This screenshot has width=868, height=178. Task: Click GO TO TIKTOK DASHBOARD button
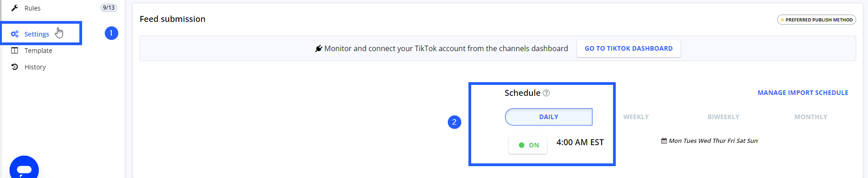pos(629,48)
